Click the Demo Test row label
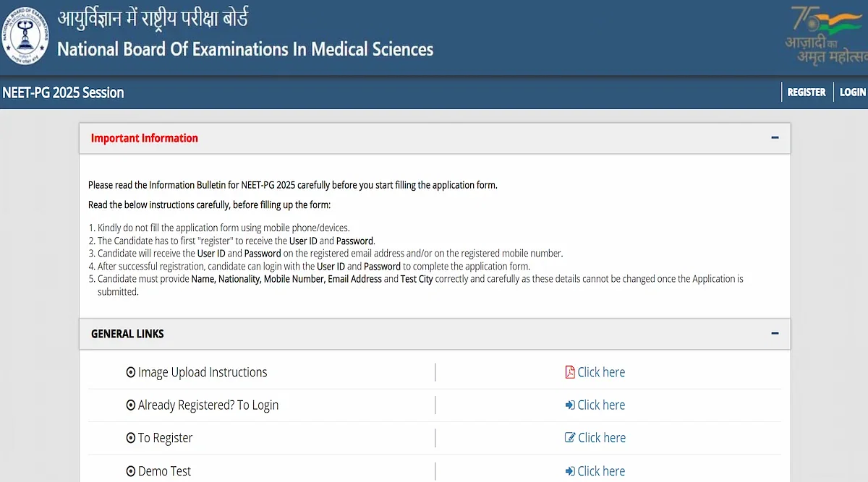Viewport: 868px width, 482px height. point(164,471)
